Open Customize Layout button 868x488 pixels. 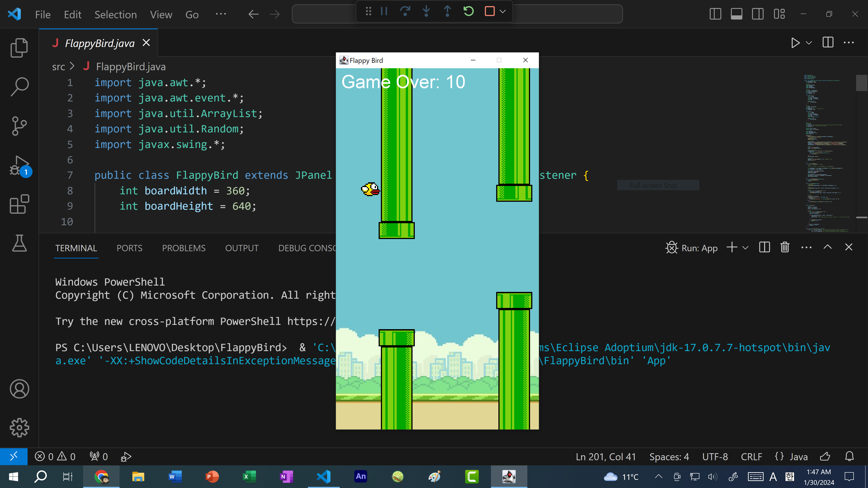[x=779, y=14]
